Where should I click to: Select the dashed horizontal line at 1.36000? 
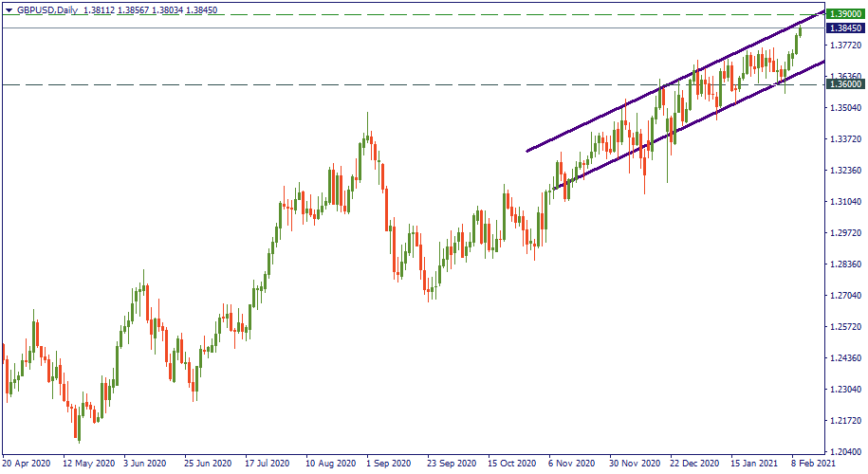[x=285, y=84]
